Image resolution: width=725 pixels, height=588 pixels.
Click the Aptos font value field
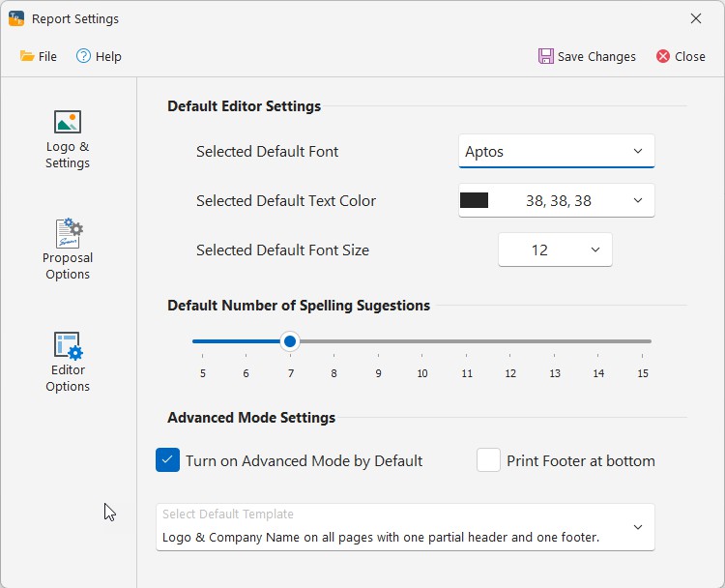click(556, 151)
